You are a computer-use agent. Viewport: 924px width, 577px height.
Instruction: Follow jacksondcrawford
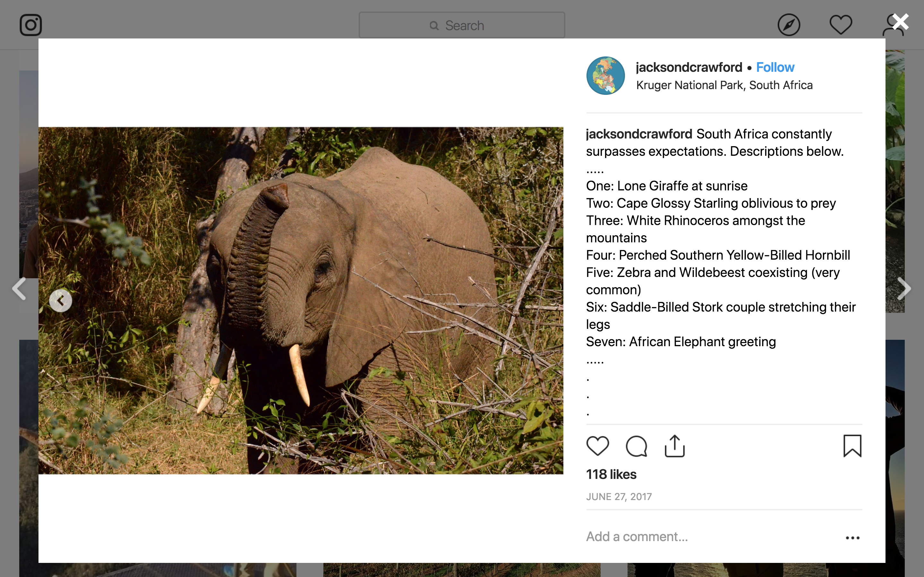[x=775, y=68]
